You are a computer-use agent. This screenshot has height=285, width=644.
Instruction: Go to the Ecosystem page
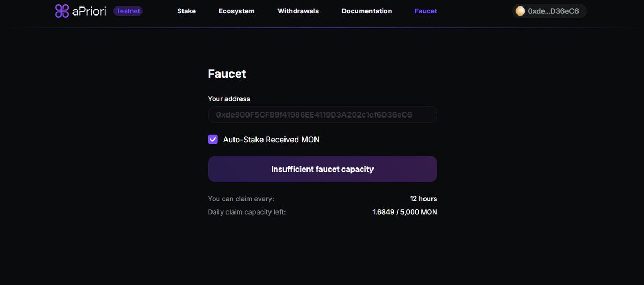(237, 11)
